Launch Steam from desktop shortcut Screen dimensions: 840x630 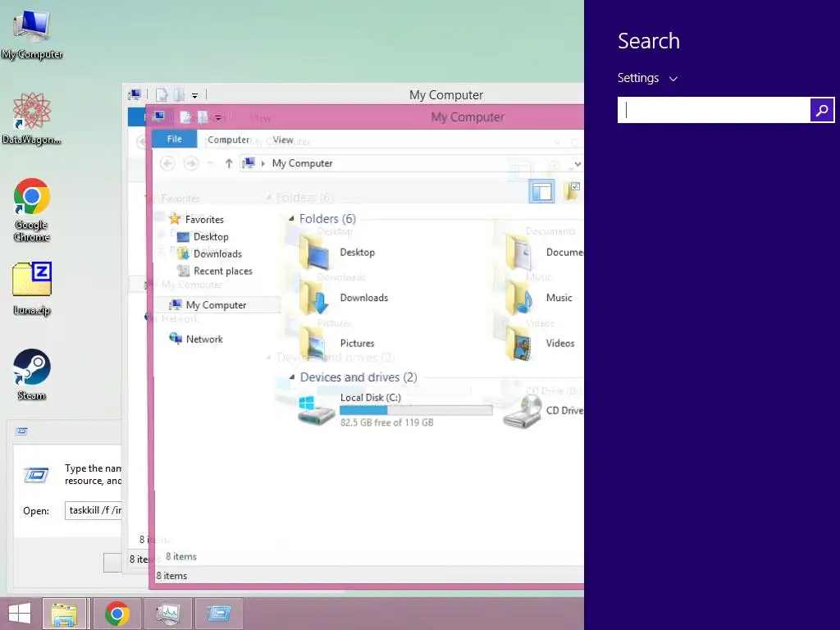click(x=32, y=374)
